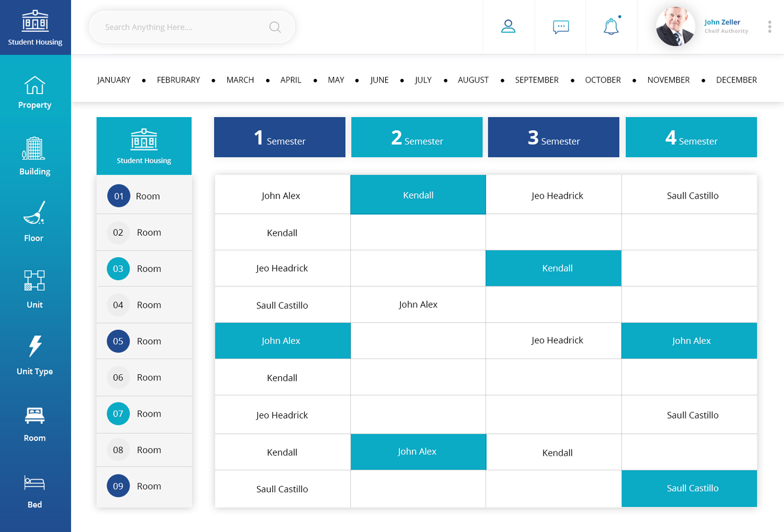784x532 pixels.
Task: Open the chat messages icon
Action: [x=560, y=27]
